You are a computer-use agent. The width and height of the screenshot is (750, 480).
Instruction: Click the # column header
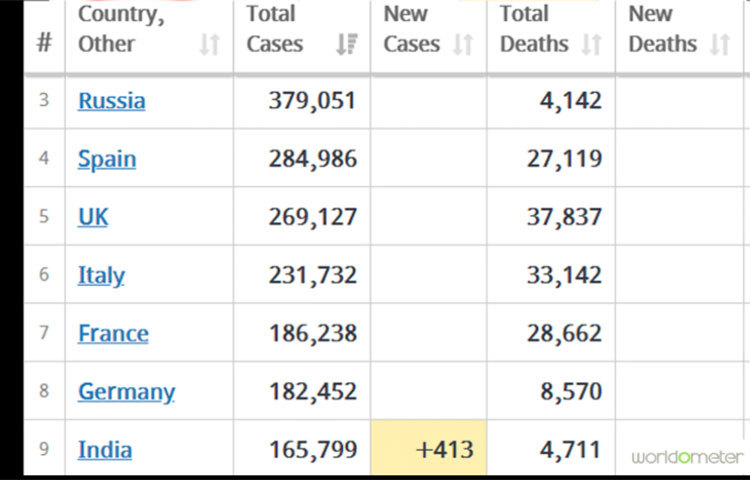tap(43, 44)
